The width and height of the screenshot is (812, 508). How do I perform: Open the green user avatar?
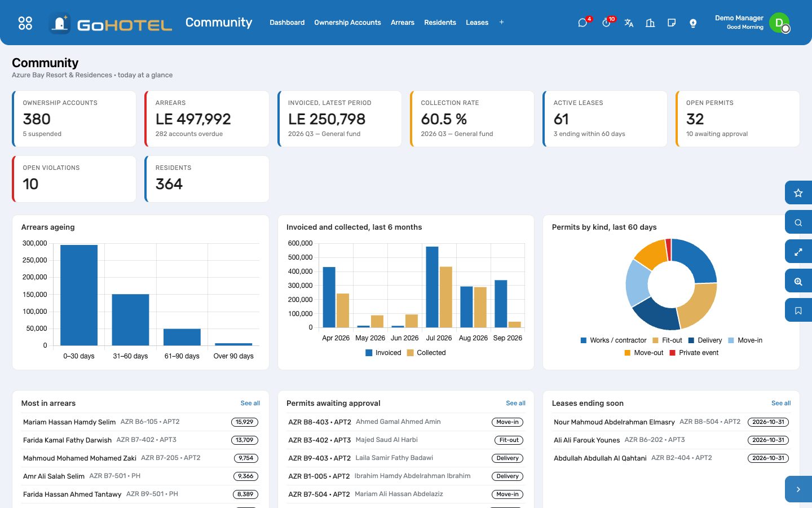pos(779,23)
